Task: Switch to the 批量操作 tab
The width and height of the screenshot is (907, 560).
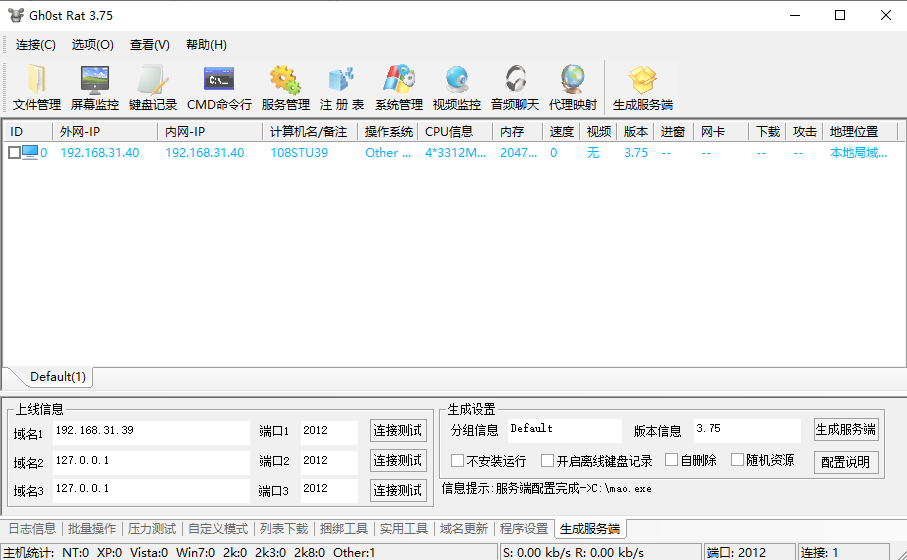Action: [x=91, y=529]
